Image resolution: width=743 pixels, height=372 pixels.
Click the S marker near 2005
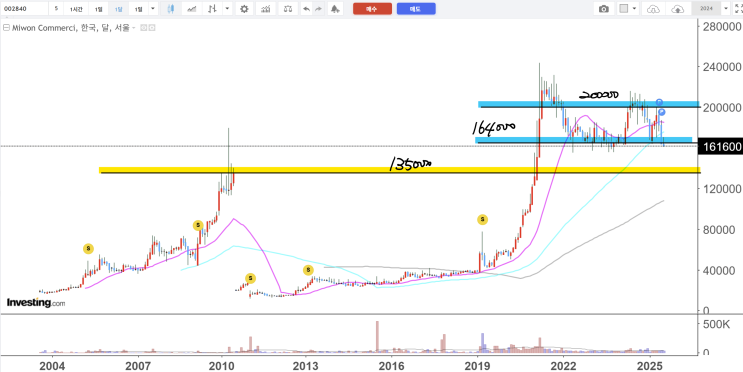(x=88, y=248)
